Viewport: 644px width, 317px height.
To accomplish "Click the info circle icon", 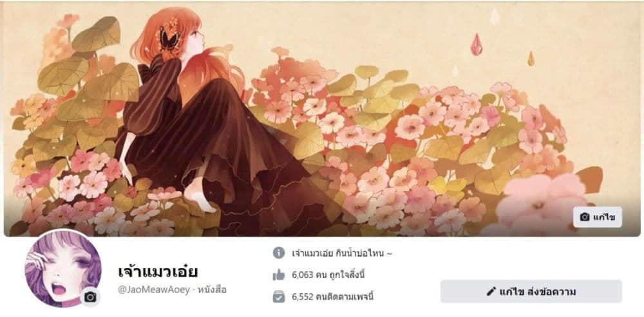I will tap(278, 253).
